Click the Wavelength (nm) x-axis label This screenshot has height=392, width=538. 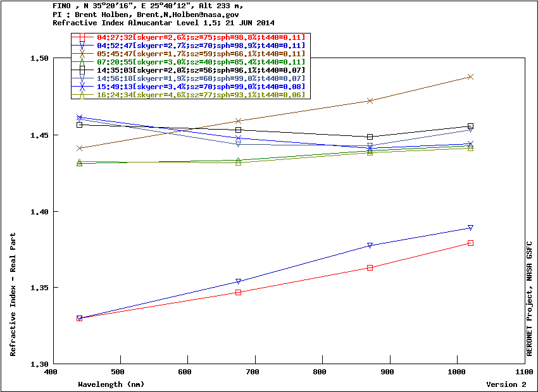tap(111, 384)
